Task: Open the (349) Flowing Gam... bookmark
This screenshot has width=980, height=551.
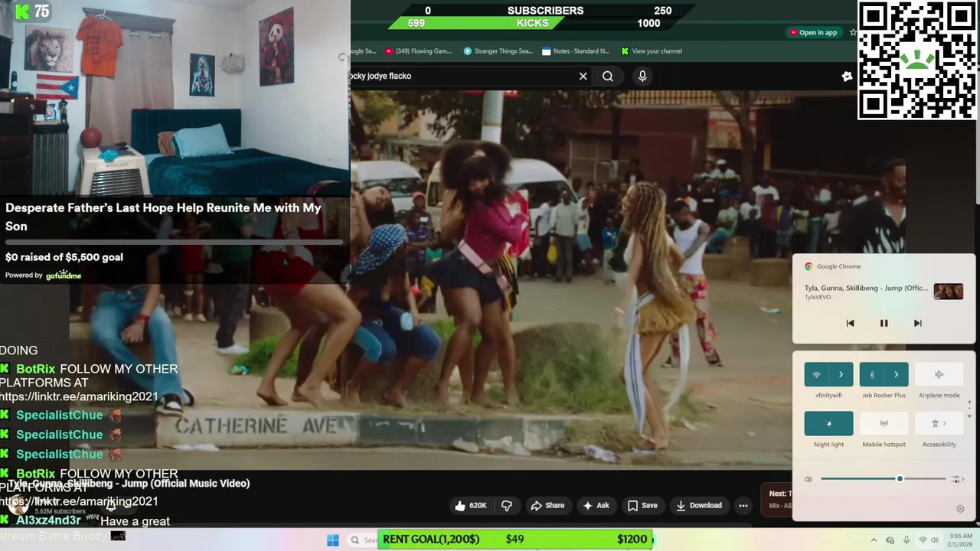Action: click(418, 51)
